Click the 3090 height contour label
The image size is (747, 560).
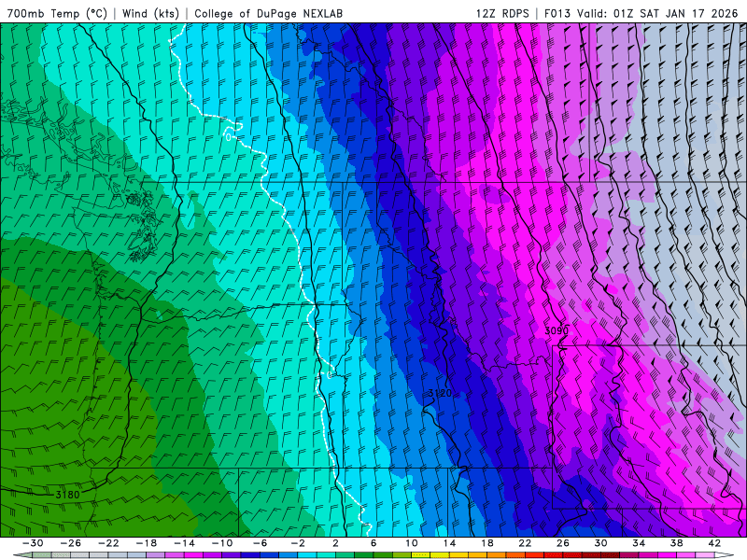(x=557, y=330)
